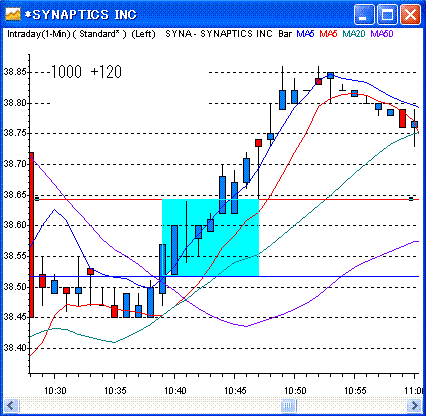Click the 38.60 price axis label
This screenshot has width=426, height=416.
(15, 225)
